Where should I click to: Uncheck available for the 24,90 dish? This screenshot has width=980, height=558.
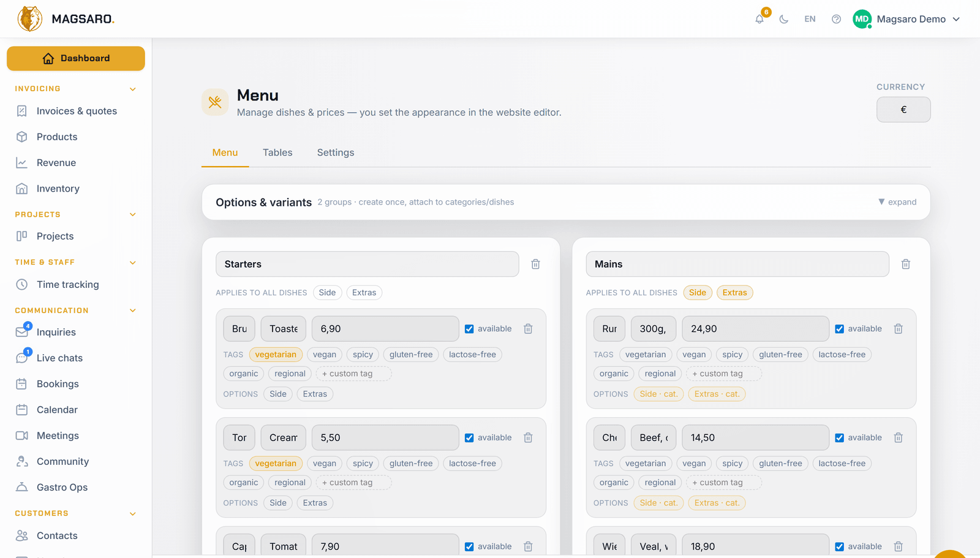(x=840, y=329)
